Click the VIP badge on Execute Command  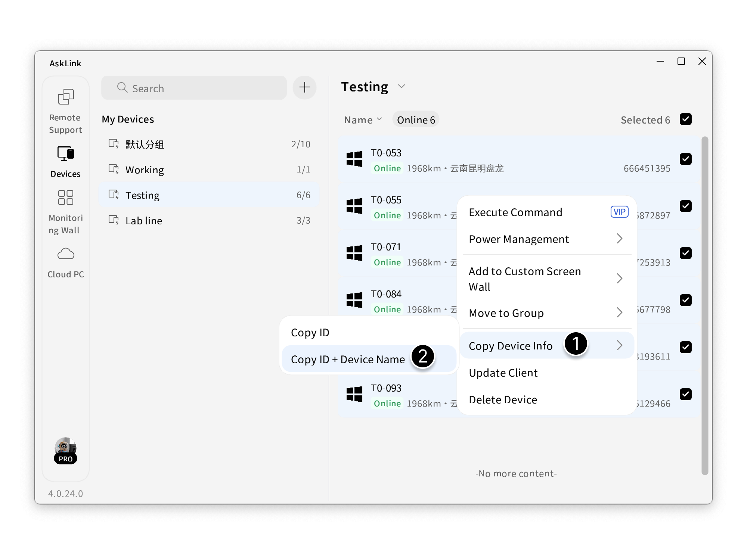coord(619,212)
